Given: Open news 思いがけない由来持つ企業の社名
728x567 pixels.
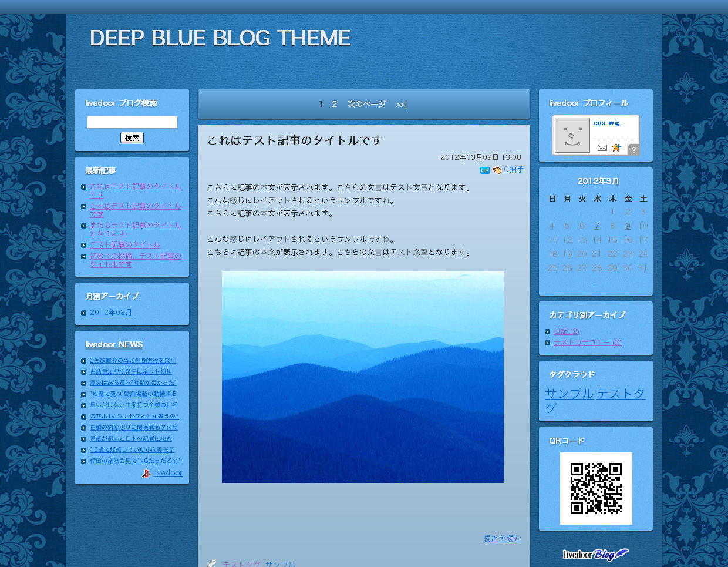Looking at the screenshot, I should click(x=134, y=405).
